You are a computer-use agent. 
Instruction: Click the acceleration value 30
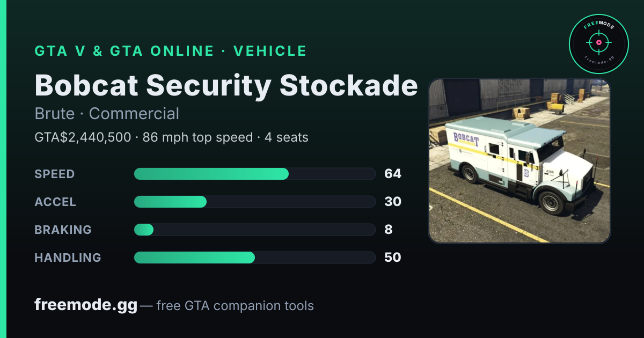pos(393,202)
